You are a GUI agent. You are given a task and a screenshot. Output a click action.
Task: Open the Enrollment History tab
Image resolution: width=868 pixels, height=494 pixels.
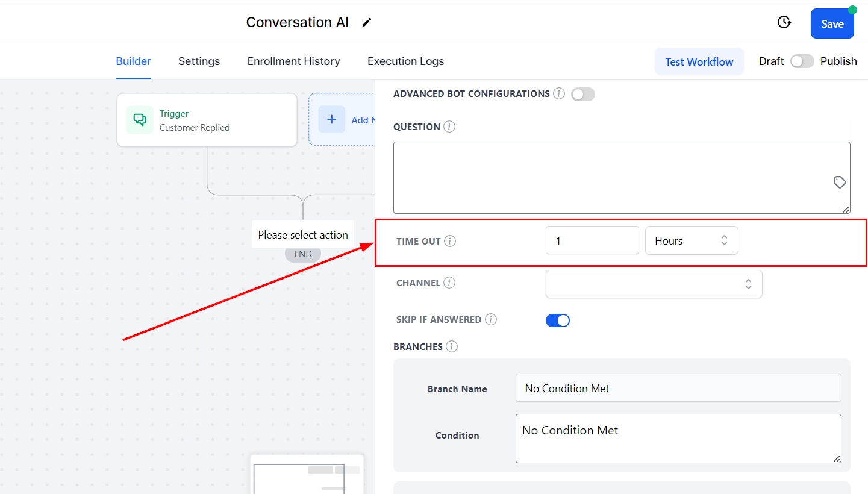click(x=293, y=61)
